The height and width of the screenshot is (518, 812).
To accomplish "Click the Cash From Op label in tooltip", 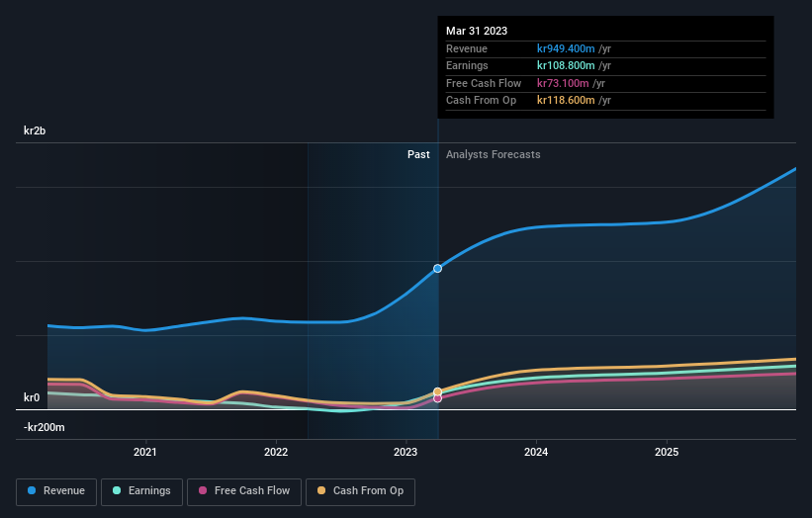I will pos(481,101).
